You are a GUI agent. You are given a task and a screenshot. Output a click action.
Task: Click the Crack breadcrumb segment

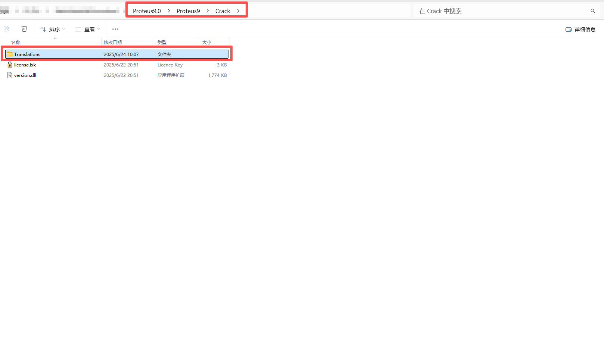tap(222, 11)
